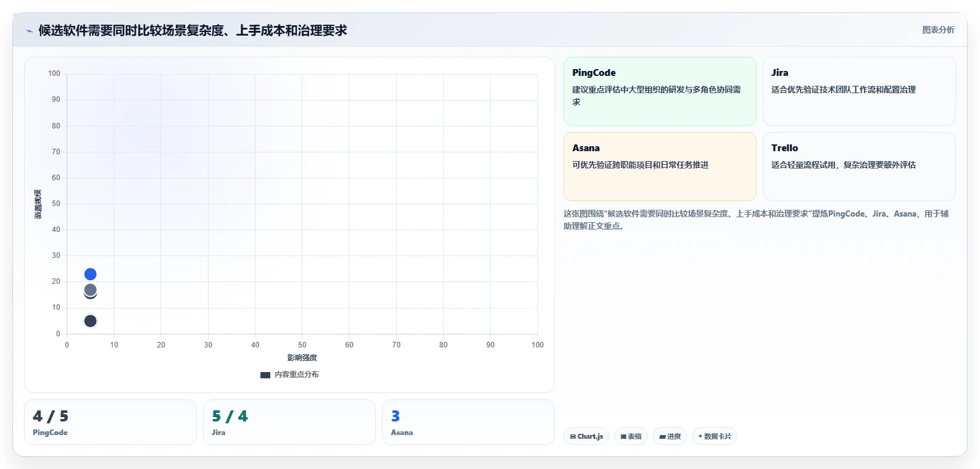This screenshot has height=469, width=980.
Task: Select the blue scatter point near 23
Action: tap(90, 274)
